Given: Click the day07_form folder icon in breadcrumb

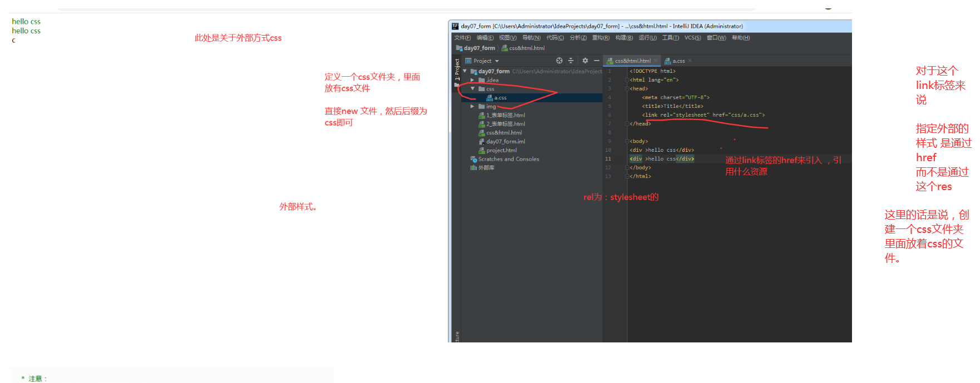Looking at the screenshot, I should click(459, 48).
